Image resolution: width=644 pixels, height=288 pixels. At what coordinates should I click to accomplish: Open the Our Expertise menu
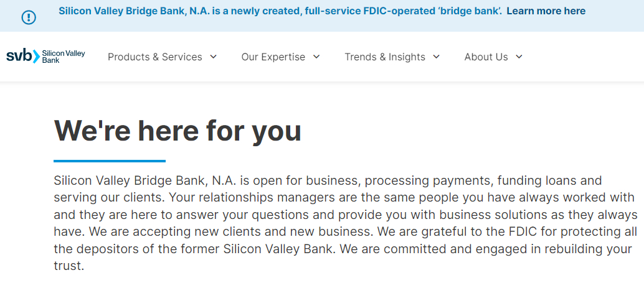click(273, 57)
